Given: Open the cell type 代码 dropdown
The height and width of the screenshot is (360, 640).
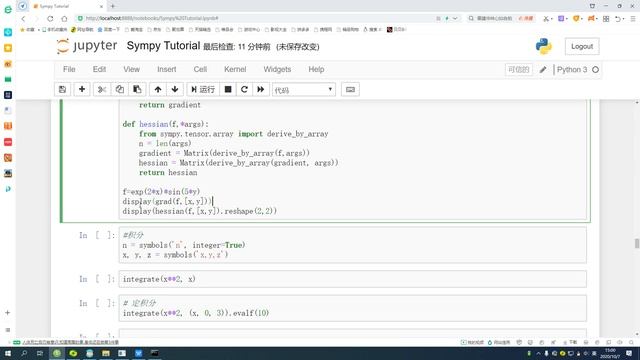Looking at the screenshot, I should [x=304, y=90].
